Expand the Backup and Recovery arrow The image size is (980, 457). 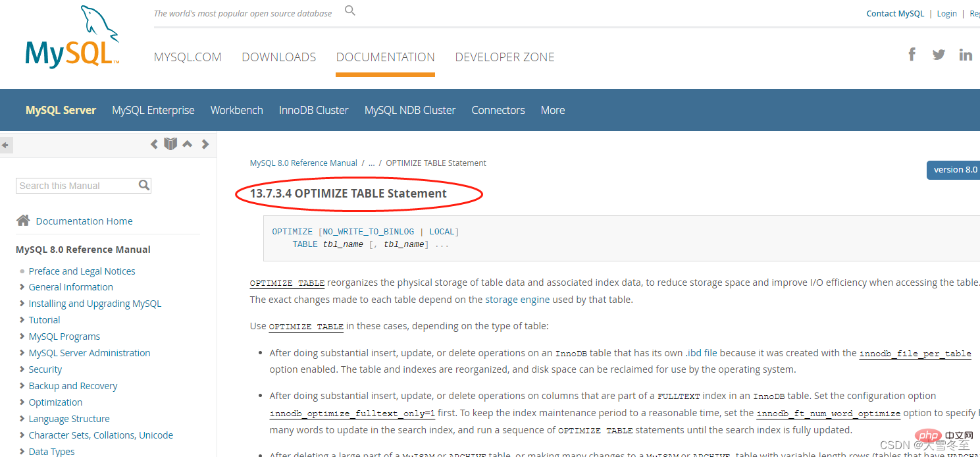click(22, 386)
